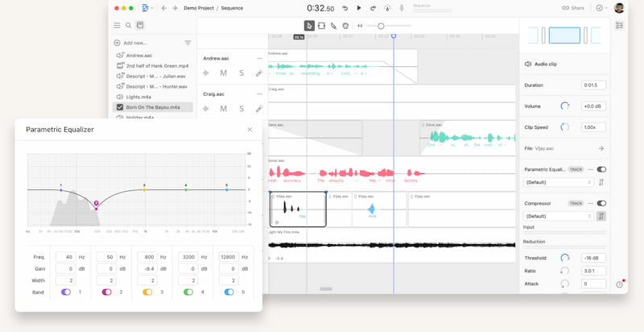Screen dimensions: 644x332
Task: Click the microphone record icon
Action: [x=402, y=8]
